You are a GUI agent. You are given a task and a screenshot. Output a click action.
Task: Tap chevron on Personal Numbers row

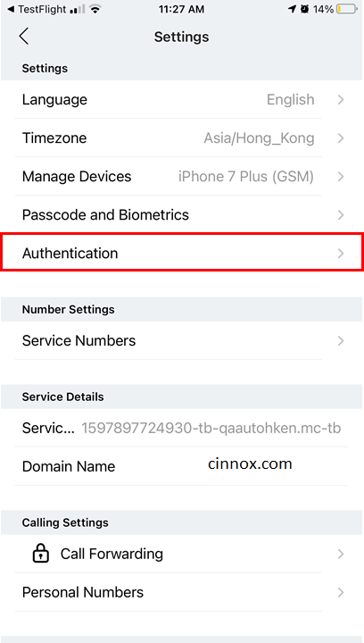coord(341,592)
